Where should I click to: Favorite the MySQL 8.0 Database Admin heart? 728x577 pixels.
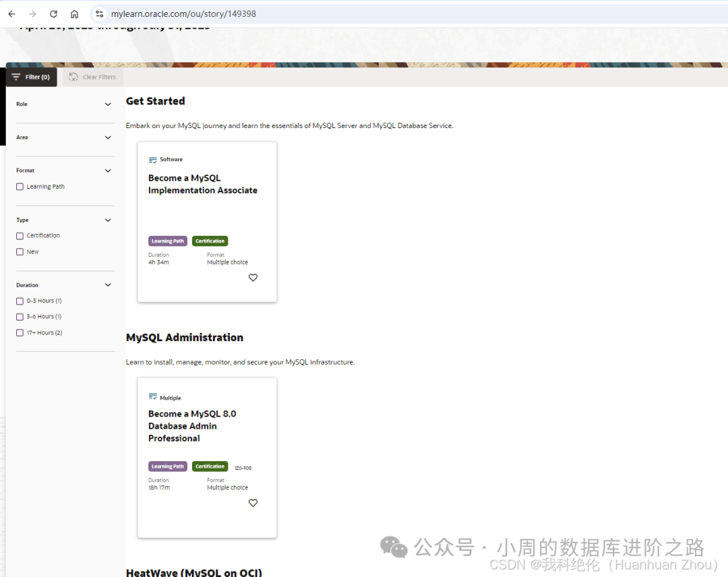253,503
